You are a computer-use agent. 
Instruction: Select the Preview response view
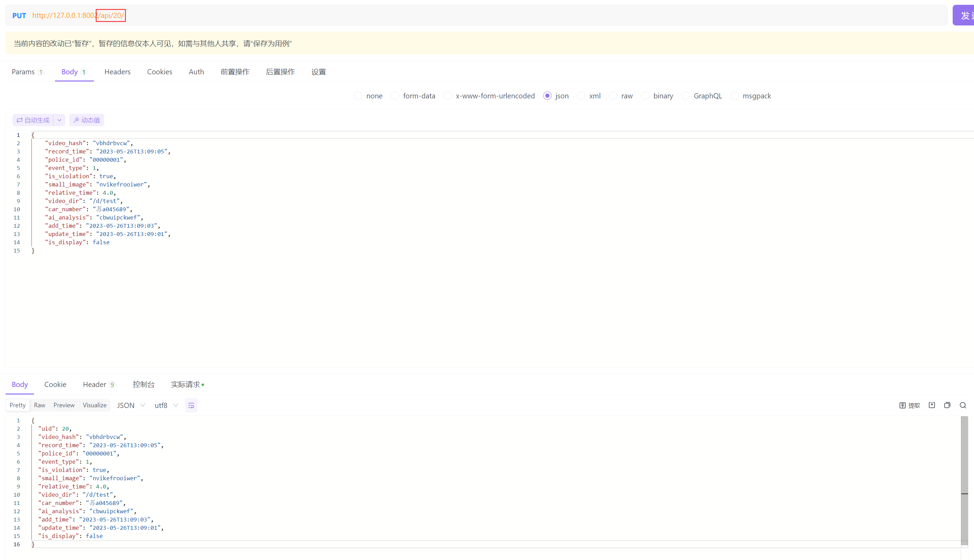[64, 406]
